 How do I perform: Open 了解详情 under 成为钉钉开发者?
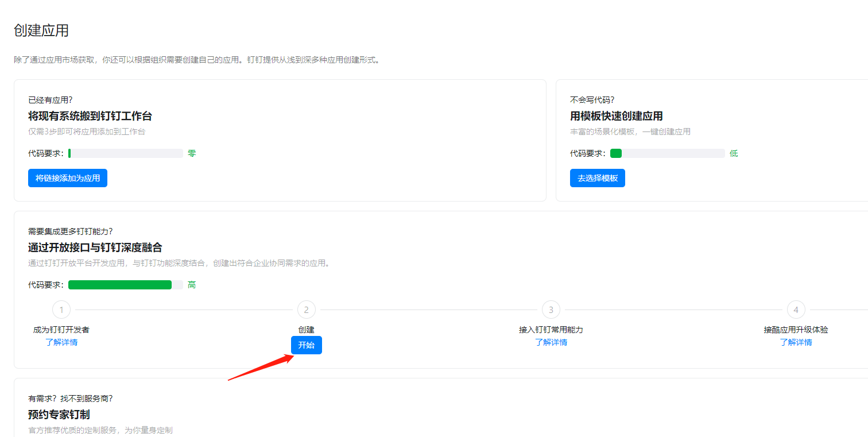tap(61, 342)
